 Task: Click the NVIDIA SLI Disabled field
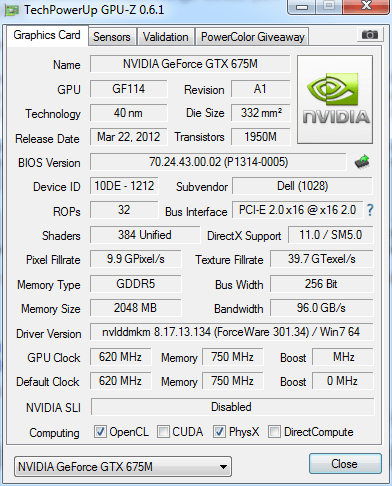tap(232, 407)
